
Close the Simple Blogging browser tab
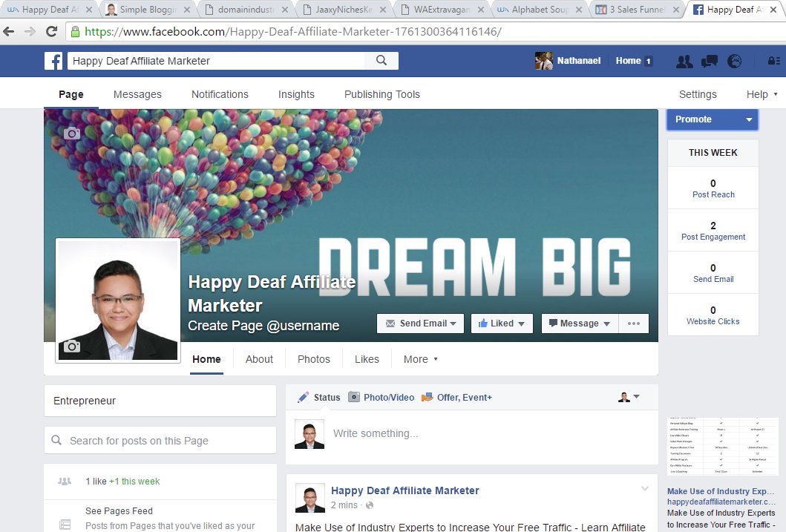tap(186, 10)
